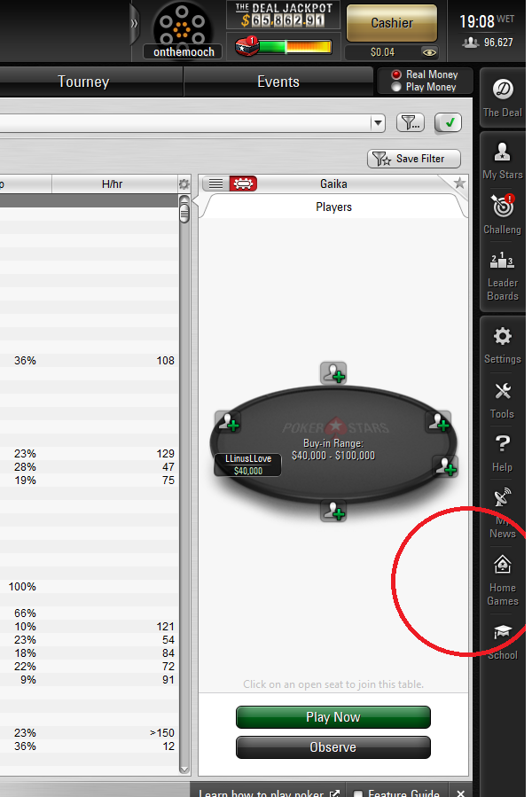Open the Tools wrench icon
The height and width of the screenshot is (797, 532).
point(502,398)
